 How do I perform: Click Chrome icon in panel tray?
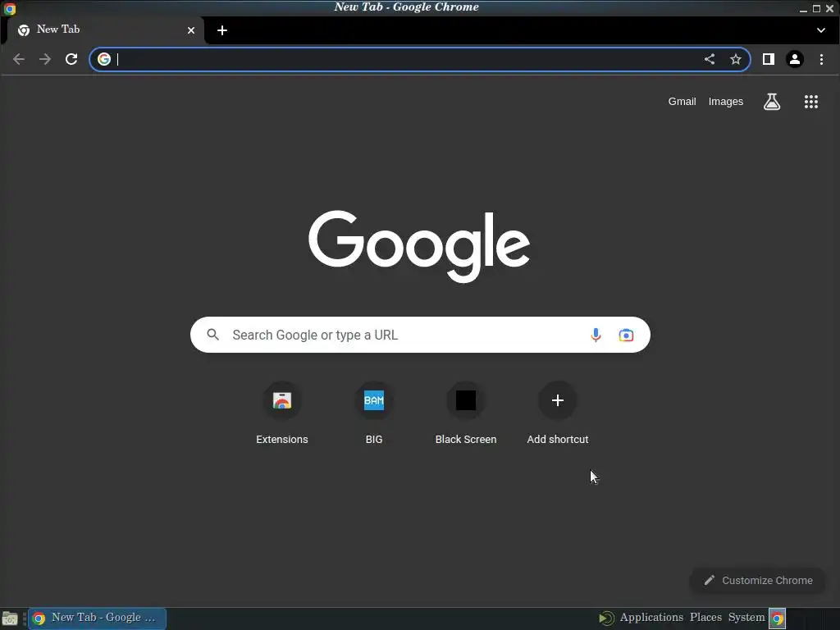(x=778, y=619)
